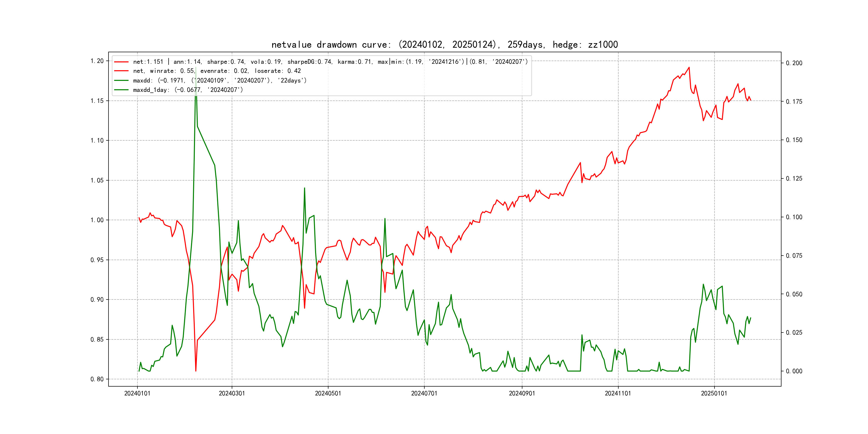The height and width of the screenshot is (434, 868).
Task: Click the 0.80 left axis tick label
Action: tap(97, 379)
